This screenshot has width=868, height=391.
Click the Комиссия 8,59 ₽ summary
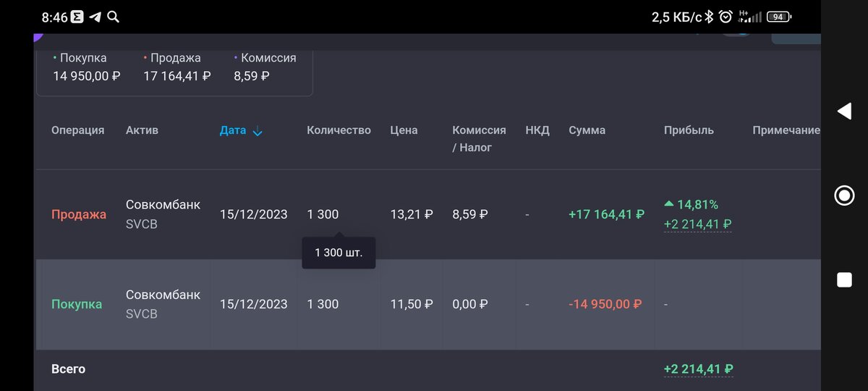click(x=265, y=67)
